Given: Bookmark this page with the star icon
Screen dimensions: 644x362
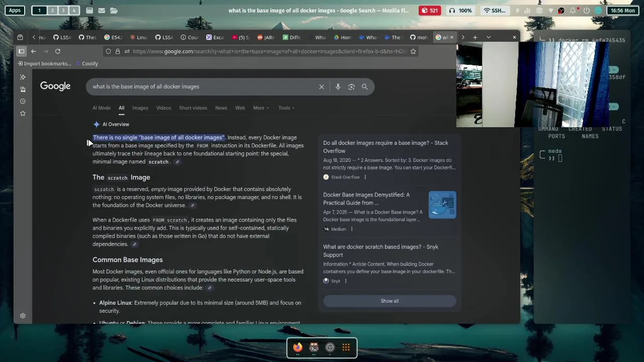Looking at the screenshot, I should tap(413, 51).
